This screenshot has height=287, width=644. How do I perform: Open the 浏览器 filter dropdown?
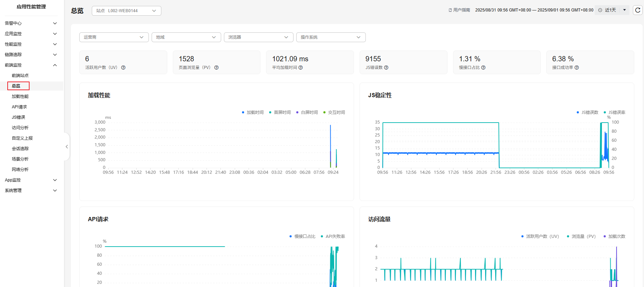coord(258,37)
